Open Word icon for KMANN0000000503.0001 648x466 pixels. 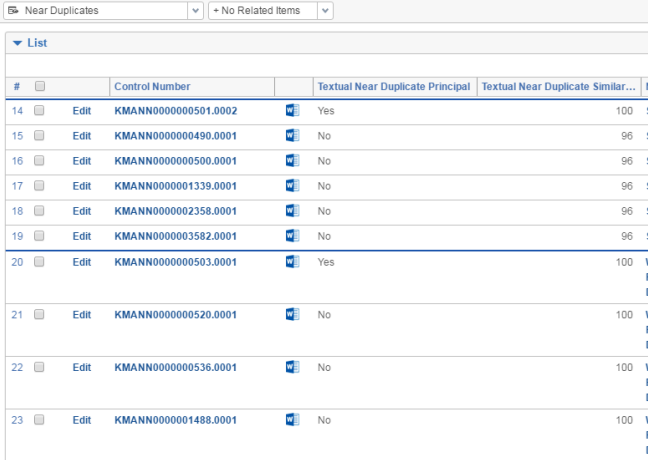[x=293, y=262]
